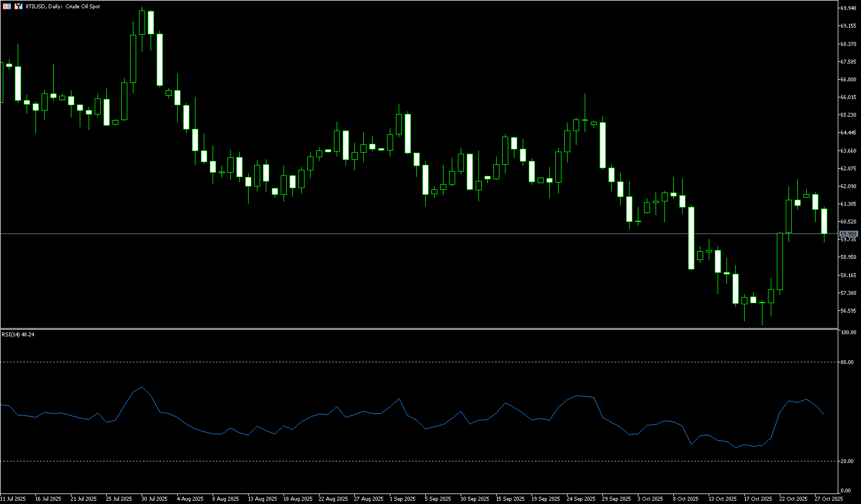This screenshot has height=504, width=861.
Task: Select the 11 Jul 2025 date label
Action: point(13,499)
